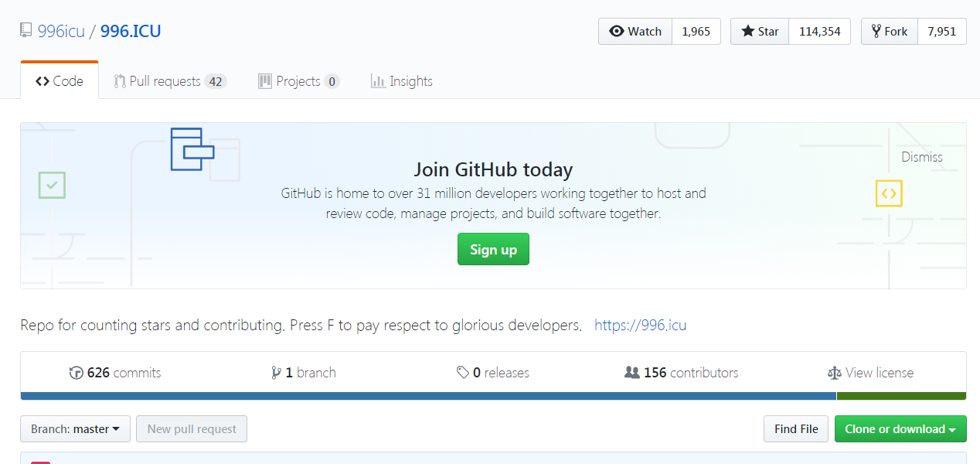Click the balance scale license icon
Screen dimensions: 980x464
(x=834, y=373)
